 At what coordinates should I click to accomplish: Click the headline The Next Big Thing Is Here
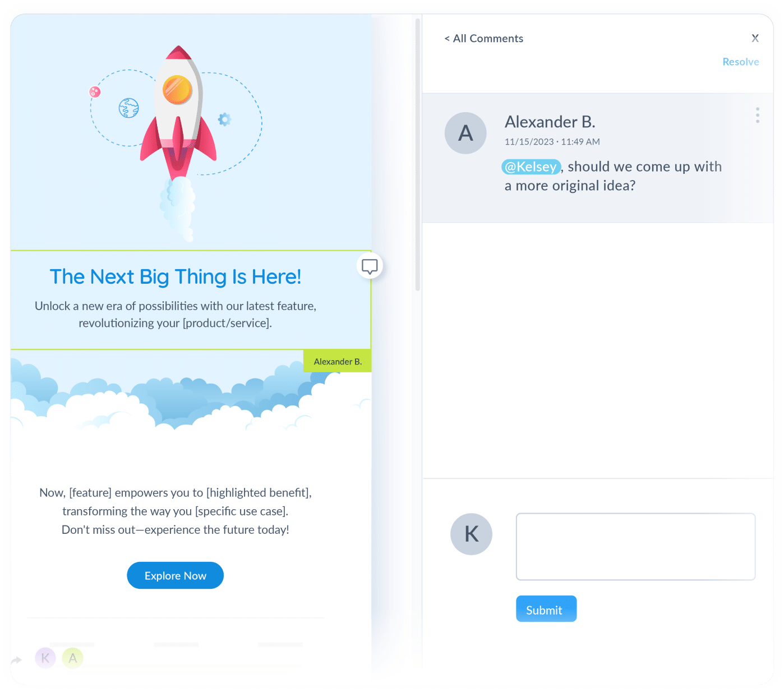coord(175,276)
